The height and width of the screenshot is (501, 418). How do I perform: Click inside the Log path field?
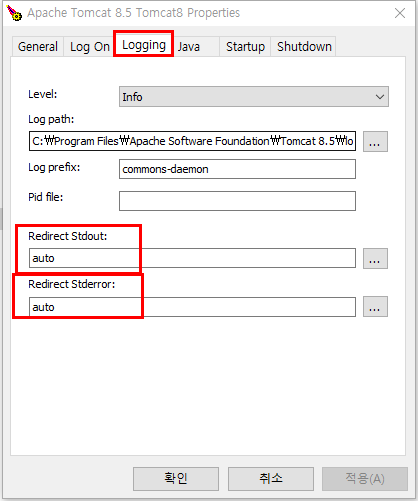[192, 141]
